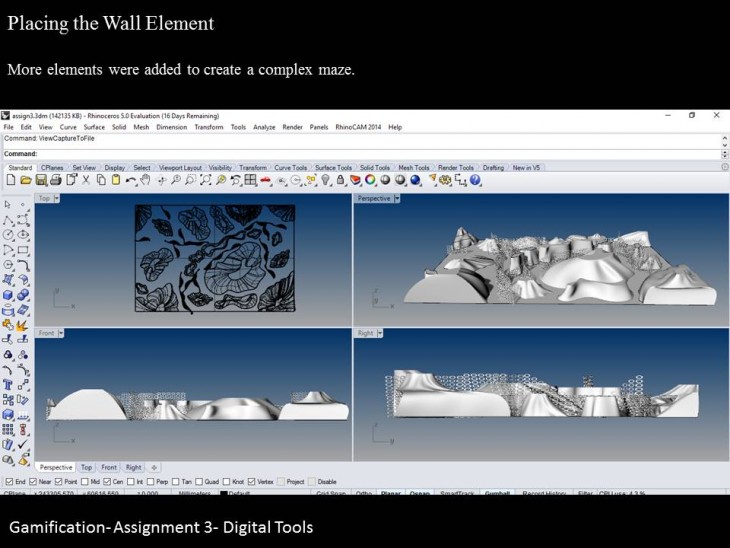Click the New document icon
Screen dimensions: 730x548
coord(10,180)
